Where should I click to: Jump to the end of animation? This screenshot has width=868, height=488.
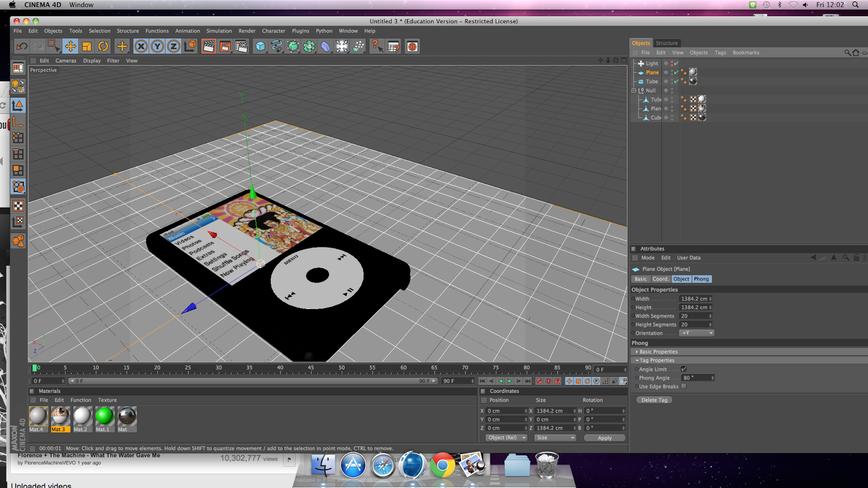(528, 381)
